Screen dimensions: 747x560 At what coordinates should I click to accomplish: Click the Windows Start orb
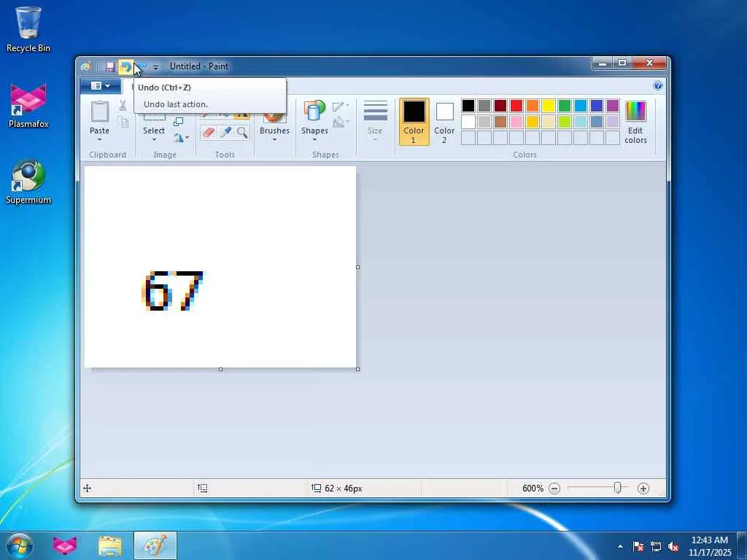point(20,545)
